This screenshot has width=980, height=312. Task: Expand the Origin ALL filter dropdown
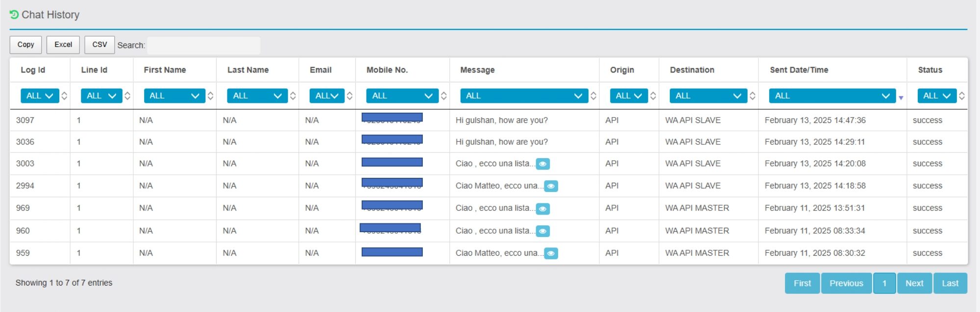[x=629, y=96]
